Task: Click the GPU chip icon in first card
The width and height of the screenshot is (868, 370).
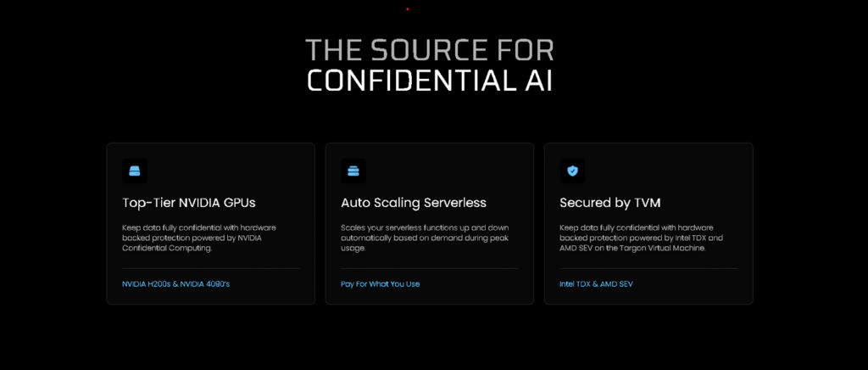Action: click(135, 171)
